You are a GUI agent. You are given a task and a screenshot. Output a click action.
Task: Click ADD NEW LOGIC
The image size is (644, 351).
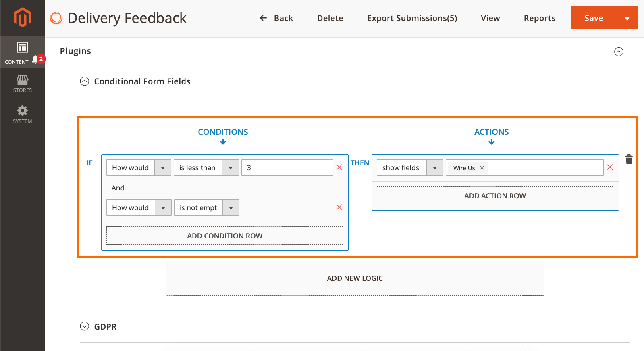tap(355, 278)
